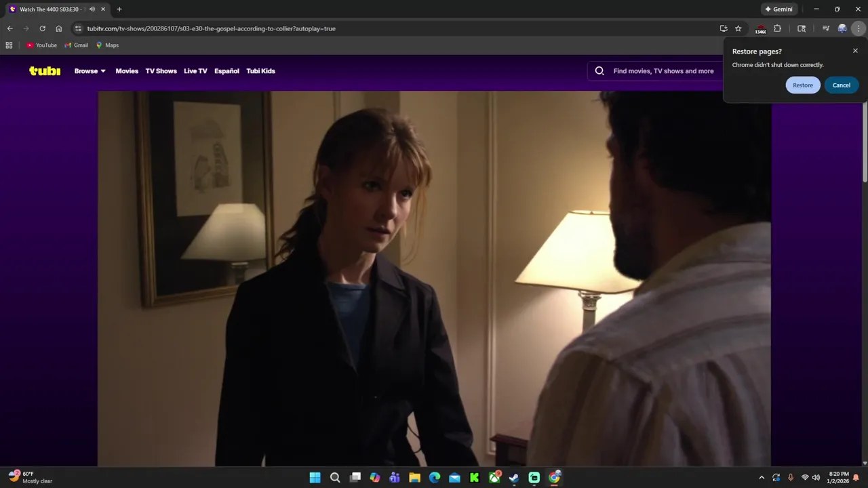
Task: Reload the Tubi page
Action: point(42,28)
